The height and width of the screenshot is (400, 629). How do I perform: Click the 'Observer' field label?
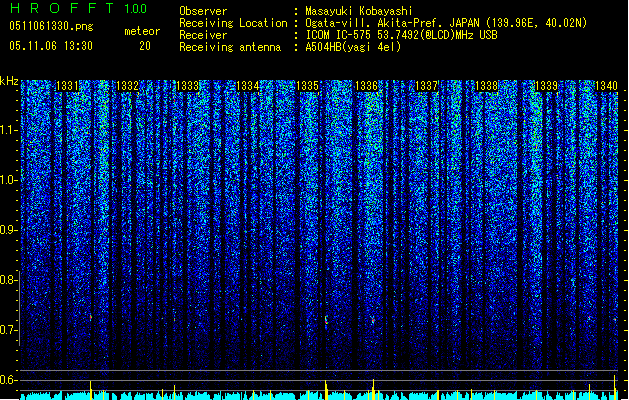coord(203,11)
